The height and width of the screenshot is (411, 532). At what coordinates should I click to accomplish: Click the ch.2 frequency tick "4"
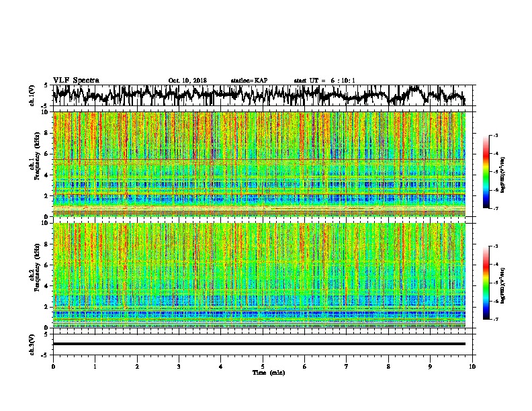[x=46, y=286]
